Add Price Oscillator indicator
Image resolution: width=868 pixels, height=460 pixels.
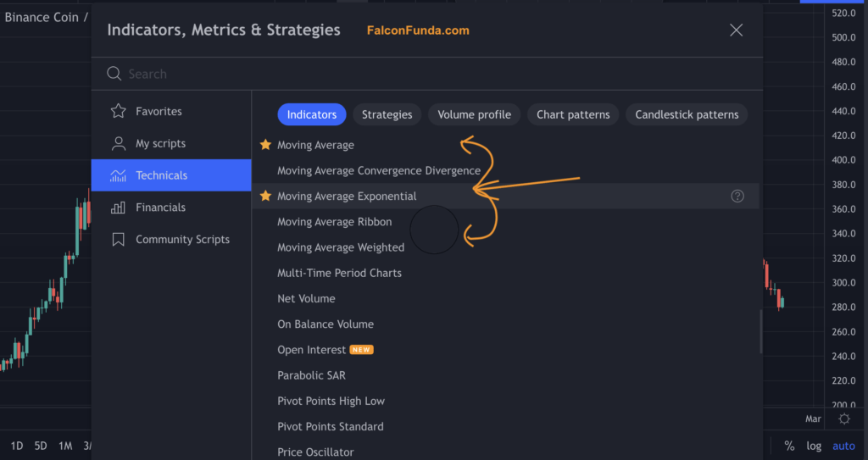315,452
